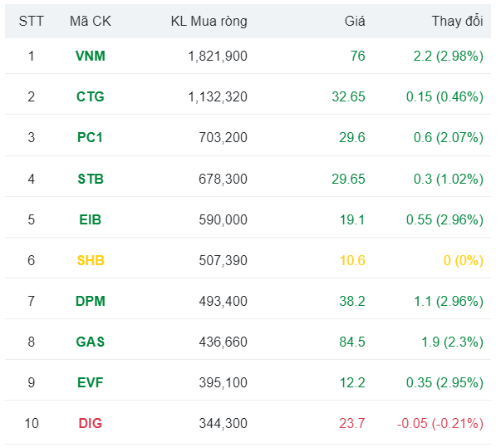501x448 pixels.
Task: Open the VNM stock ticker link
Action: click(90, 56)
